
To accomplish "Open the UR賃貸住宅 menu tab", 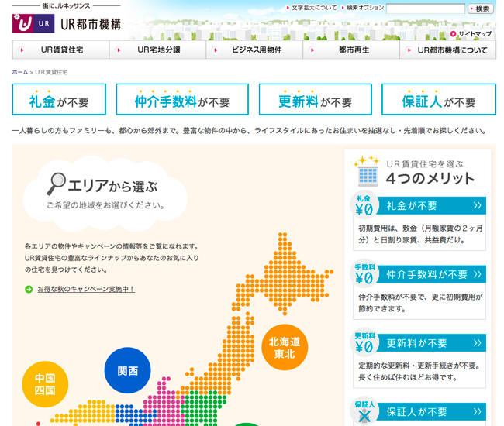I will [x=60, y=50].
